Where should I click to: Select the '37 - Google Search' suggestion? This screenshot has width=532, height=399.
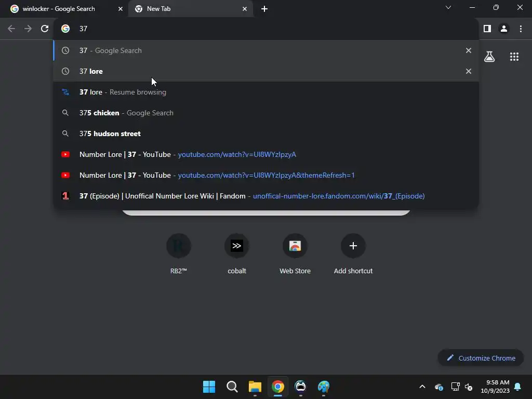click(266, 50)
